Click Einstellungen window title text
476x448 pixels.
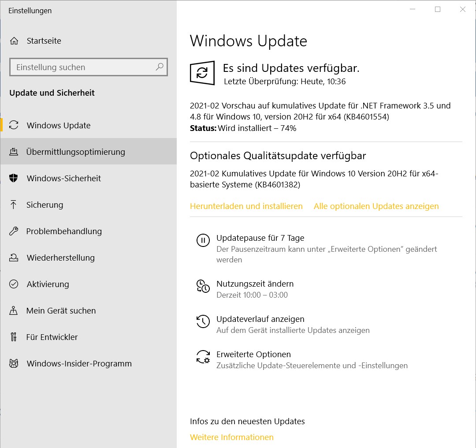click(30, 11)
